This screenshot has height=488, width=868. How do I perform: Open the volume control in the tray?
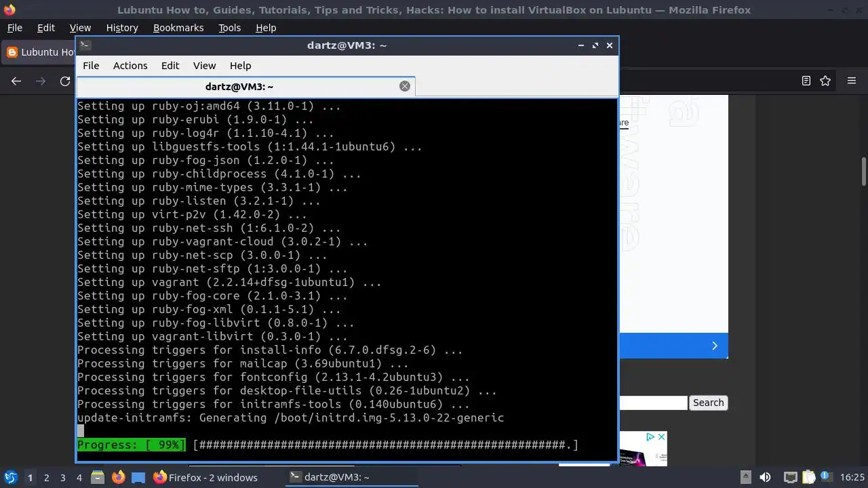click(765, 477)
